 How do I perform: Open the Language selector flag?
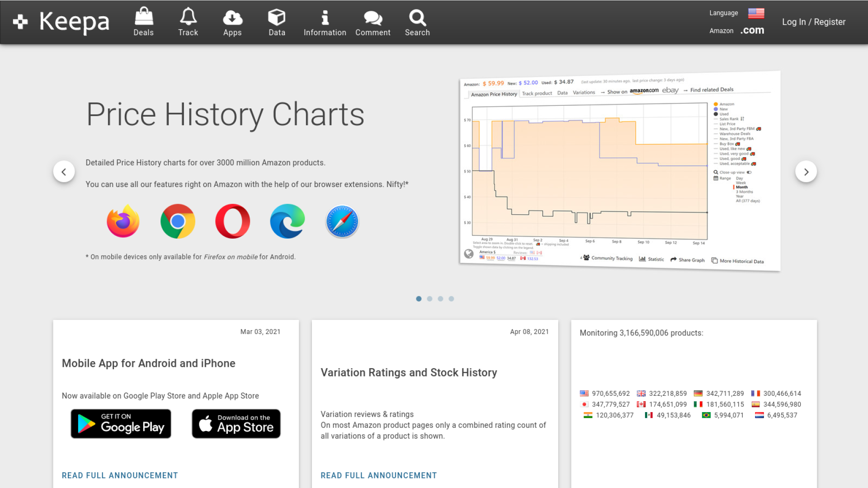[x=755, y=14]
